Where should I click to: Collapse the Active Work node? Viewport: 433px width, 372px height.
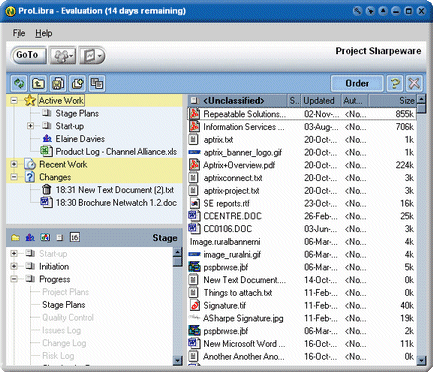tap(14, 100)
